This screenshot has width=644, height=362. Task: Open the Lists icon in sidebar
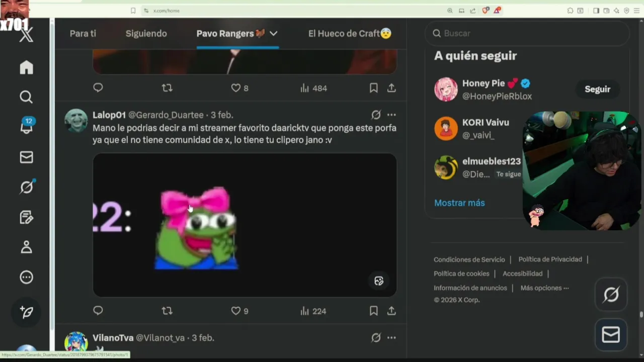[x=26, y=217]
